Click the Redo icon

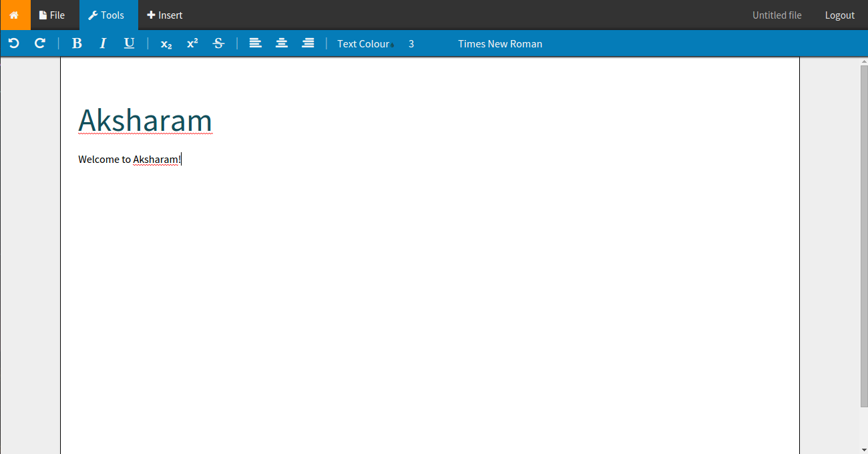[x=39, y=43]
